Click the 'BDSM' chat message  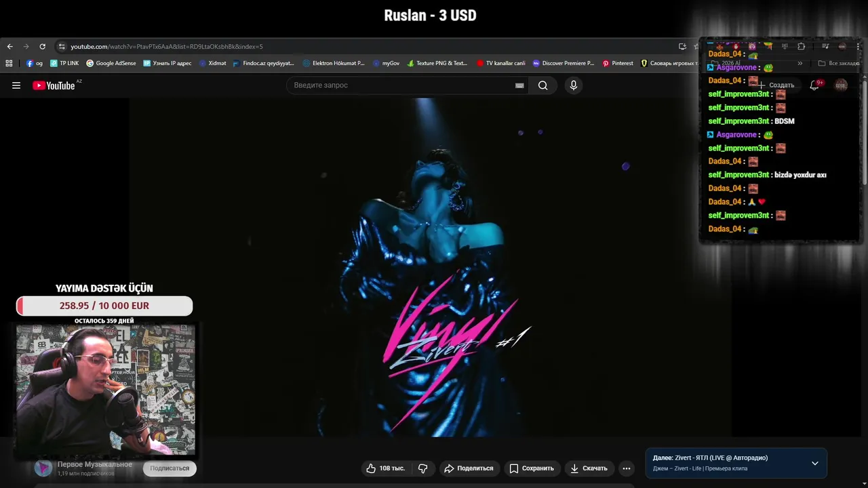[784, 121]
